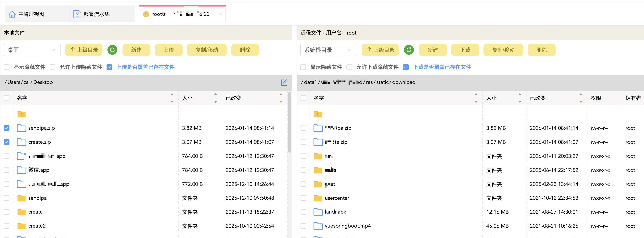Image resolution: width=644 pixels, height=238 pixels.
Task: Switch to the 部署流水线 tab
Action: [96, 14]
